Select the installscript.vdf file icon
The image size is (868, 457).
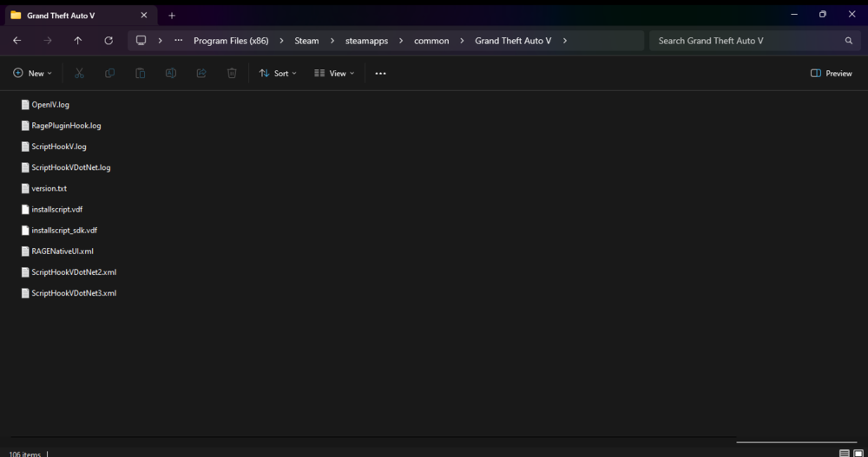click(25, 209)
